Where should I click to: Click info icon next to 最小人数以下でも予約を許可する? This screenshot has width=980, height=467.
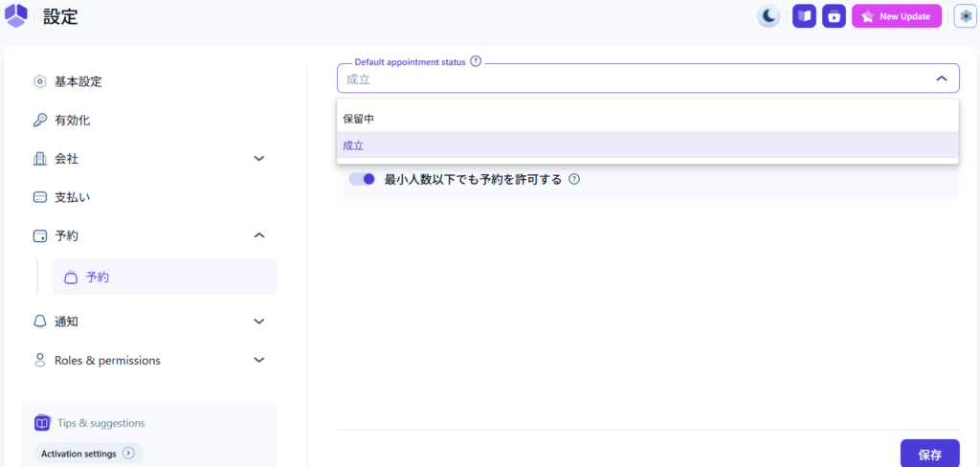coord(574,179)
